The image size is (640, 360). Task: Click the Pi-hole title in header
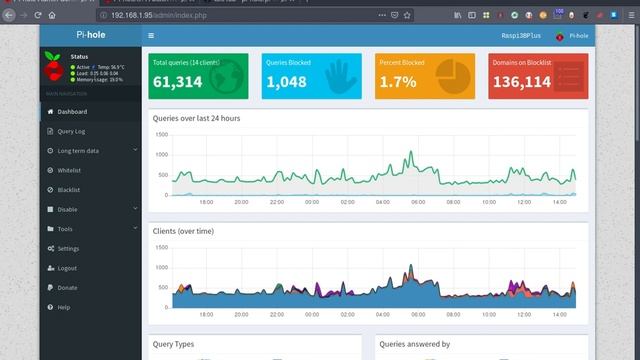tap(91, 35)
